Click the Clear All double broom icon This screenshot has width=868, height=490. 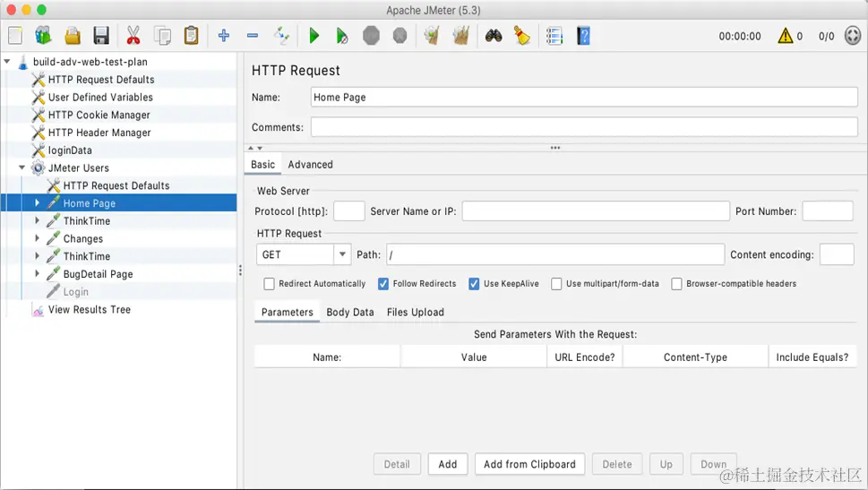coord(460,36)
